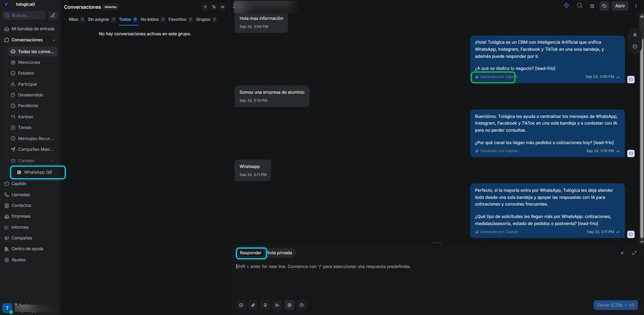Click the attach file paperclip icon
The height and width of the screenshot is (315, 644).
[253, 305]
